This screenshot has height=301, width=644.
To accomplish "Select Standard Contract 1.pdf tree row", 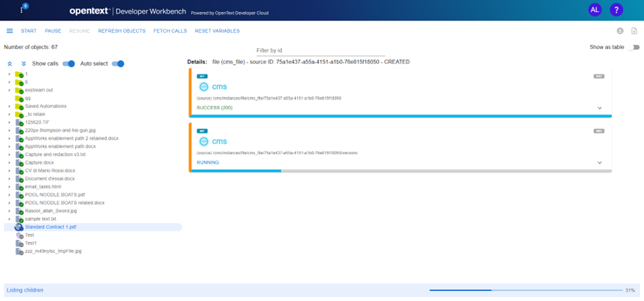I will 93,227.
